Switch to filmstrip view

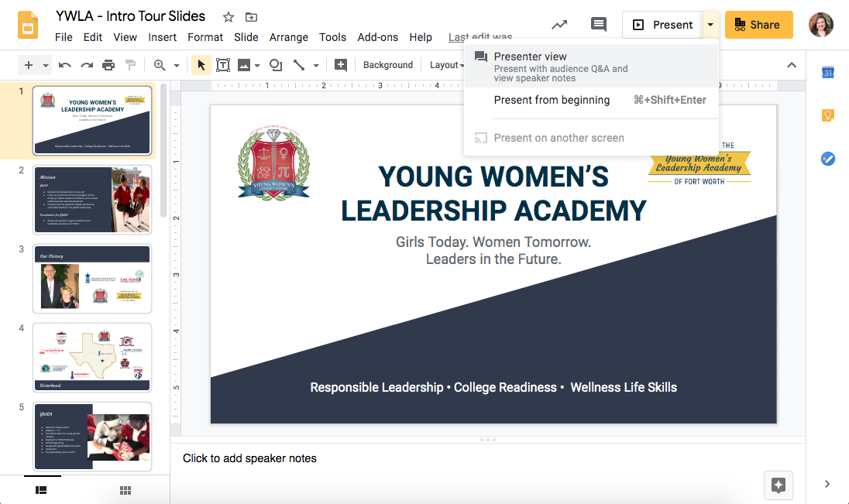[x=41, y=490]
